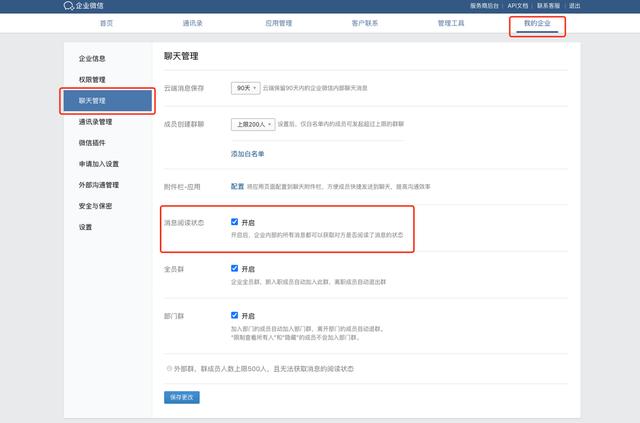Screen dimensions: 640x423
Task: Uncheck the 部门群 开启 checkbox
Action: pos(234,315)
